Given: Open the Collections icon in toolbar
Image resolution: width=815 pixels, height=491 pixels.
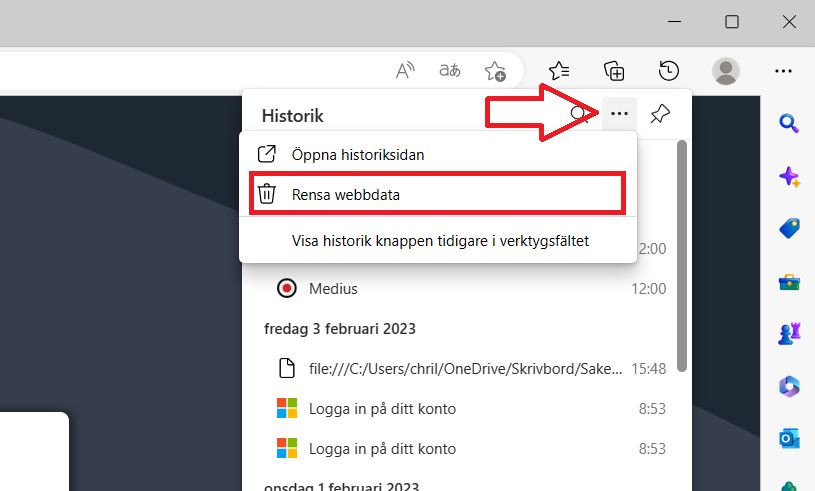Looking at the screenshot, I should coord(615,71).
